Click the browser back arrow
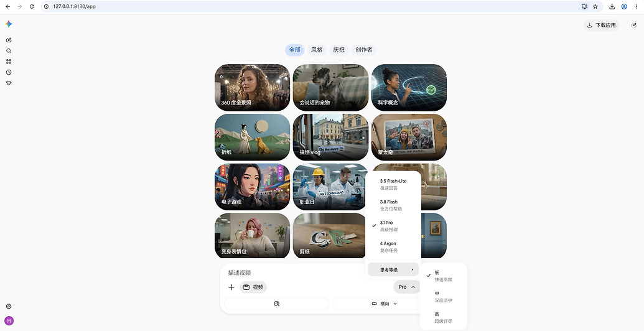The image size is (644, 331). [x=8, y=7]
